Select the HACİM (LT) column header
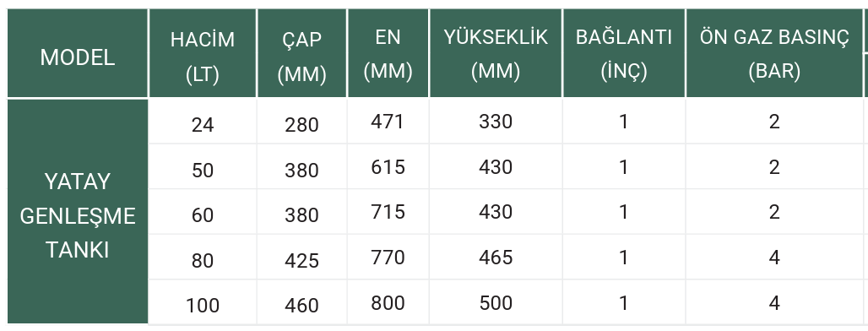The height and width of the screenshot is (331, 868). click(203, 54)
